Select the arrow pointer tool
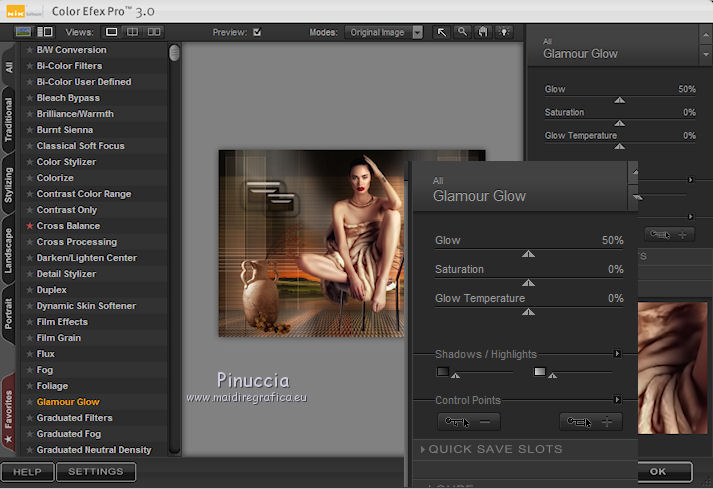The height and width of the screenshot is (489, 713). 442,32
